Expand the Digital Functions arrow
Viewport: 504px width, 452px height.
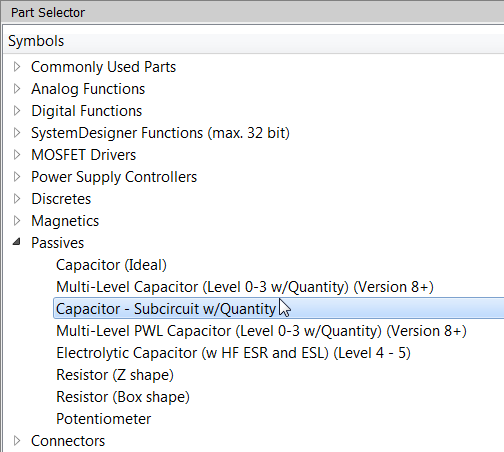point(17,111)
